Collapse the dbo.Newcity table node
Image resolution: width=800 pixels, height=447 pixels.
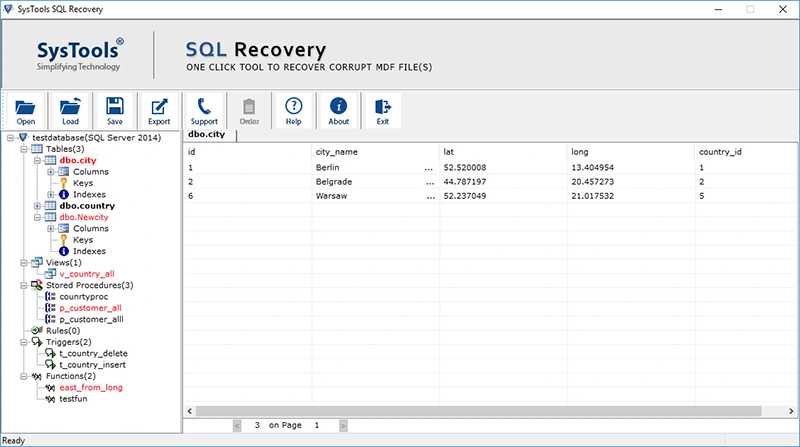click(x=37, y=217)
